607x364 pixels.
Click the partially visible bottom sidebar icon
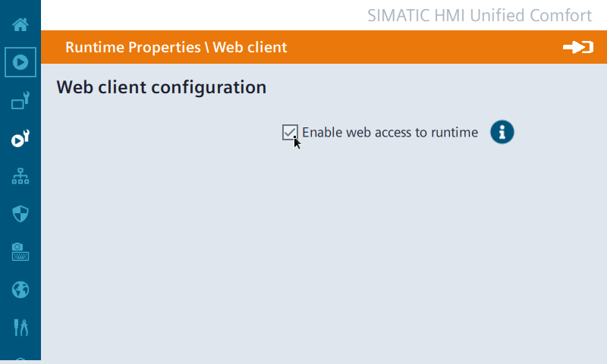pos(20,360)
